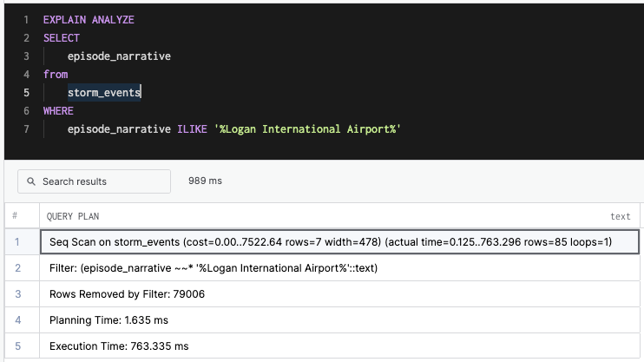Place cursor on EXPLAIN ANALYZE line

click(x=89, y=20)
